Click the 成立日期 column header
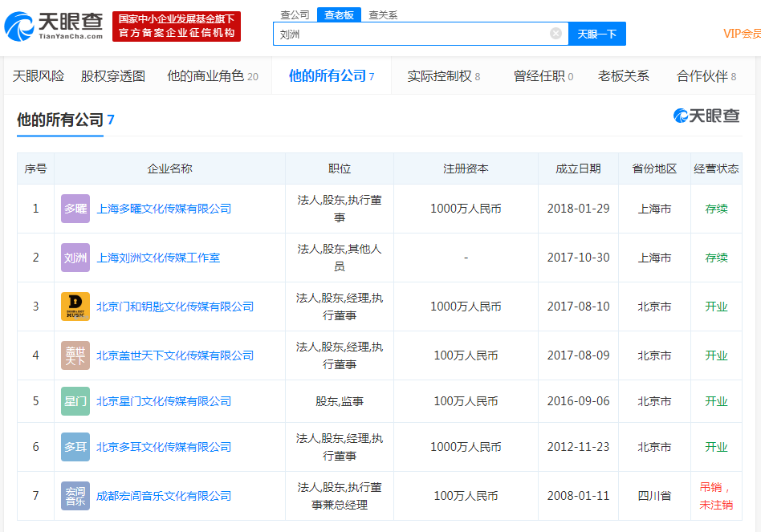 [579, 169]
